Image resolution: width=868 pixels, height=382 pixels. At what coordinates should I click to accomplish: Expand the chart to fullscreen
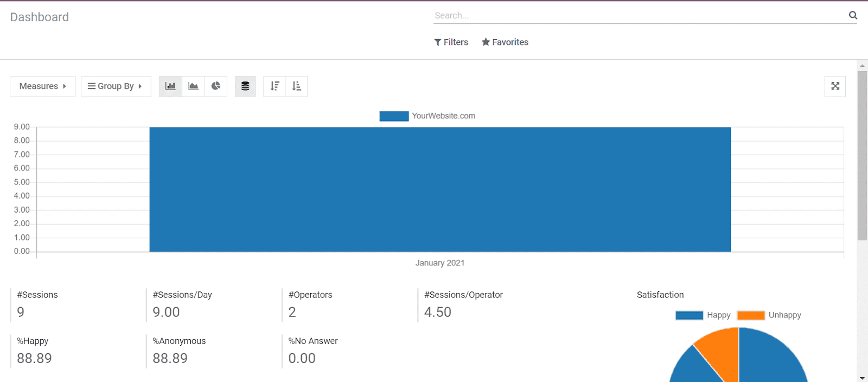[x=835, y=86]
